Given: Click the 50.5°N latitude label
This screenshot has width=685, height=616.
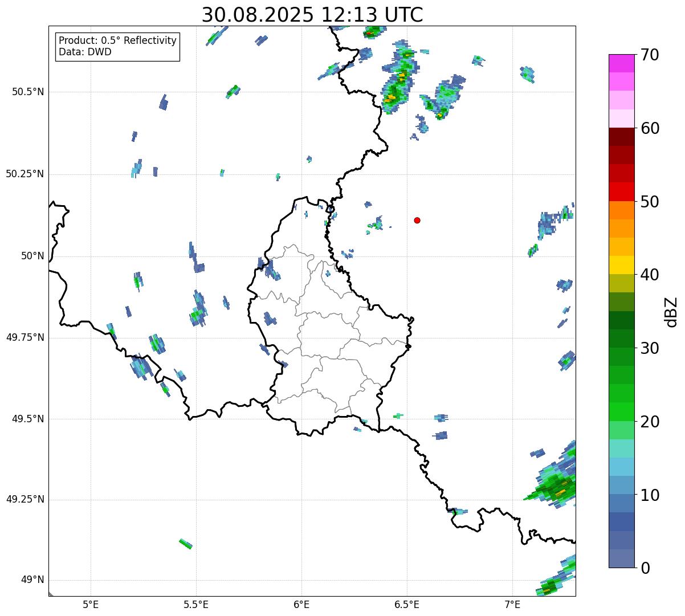Looking at the screenshot, I should pos(25,92).
